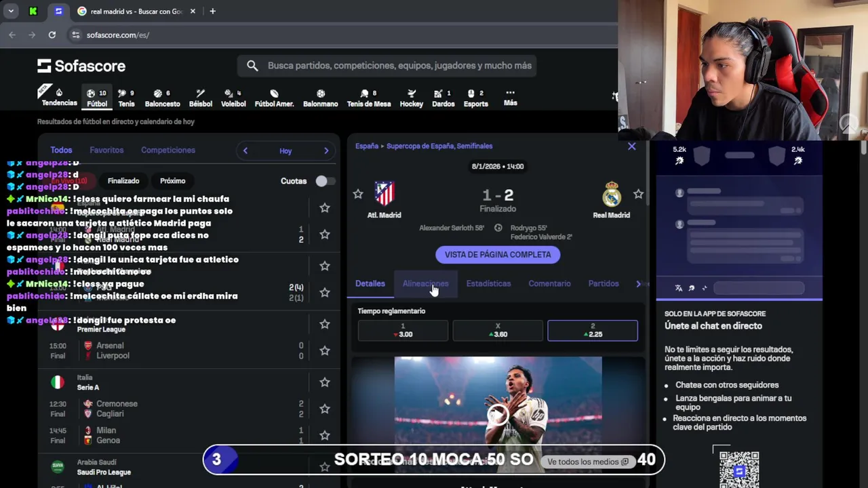The image size is (868, 488).
Task: Go to next day arrow
Action: coord(326,150)
